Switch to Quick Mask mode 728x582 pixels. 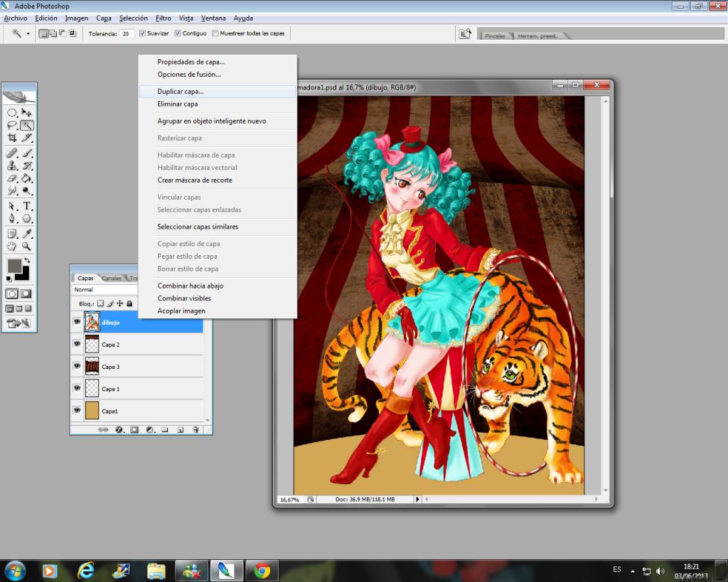tap(26, 293)
